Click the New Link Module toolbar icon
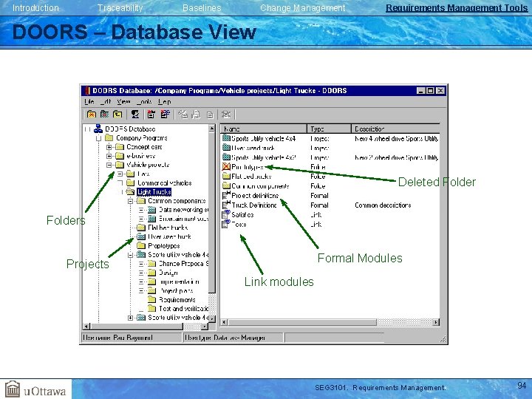Image resolution: width=532 pixels, height=399 pixels. pos(166,115)
